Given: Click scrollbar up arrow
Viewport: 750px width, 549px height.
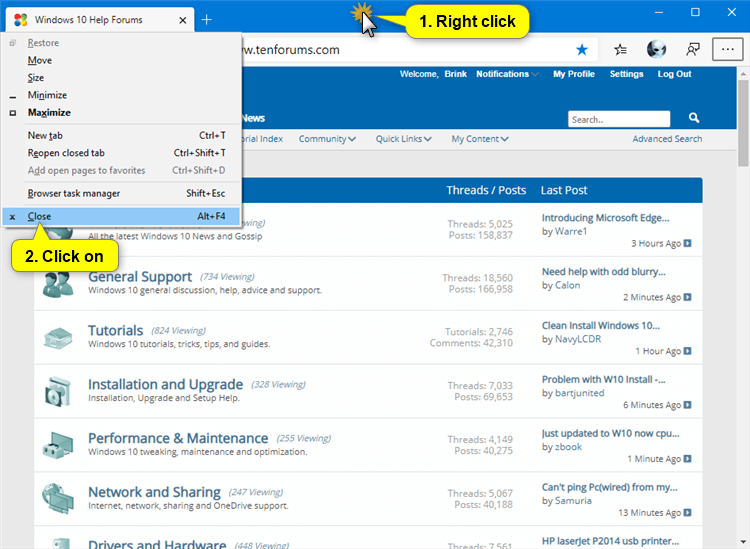Looking at the screenshot, I should [x=743, y=74].
